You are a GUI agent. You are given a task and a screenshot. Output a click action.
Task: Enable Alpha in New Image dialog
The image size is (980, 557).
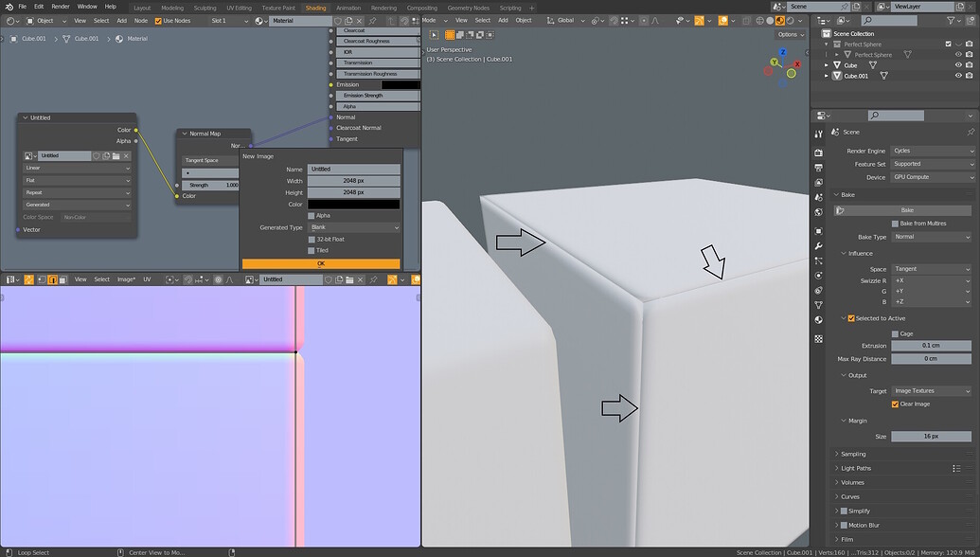click(312, 216)
